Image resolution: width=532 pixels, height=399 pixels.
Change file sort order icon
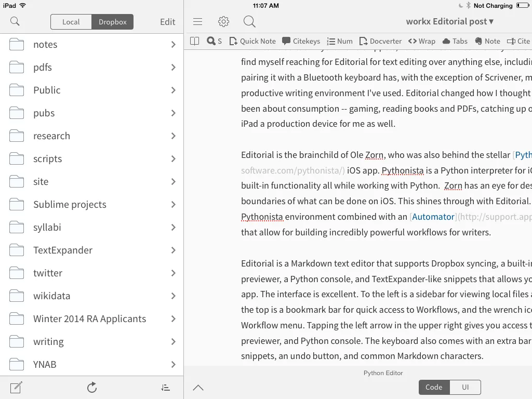pos(166,388)
